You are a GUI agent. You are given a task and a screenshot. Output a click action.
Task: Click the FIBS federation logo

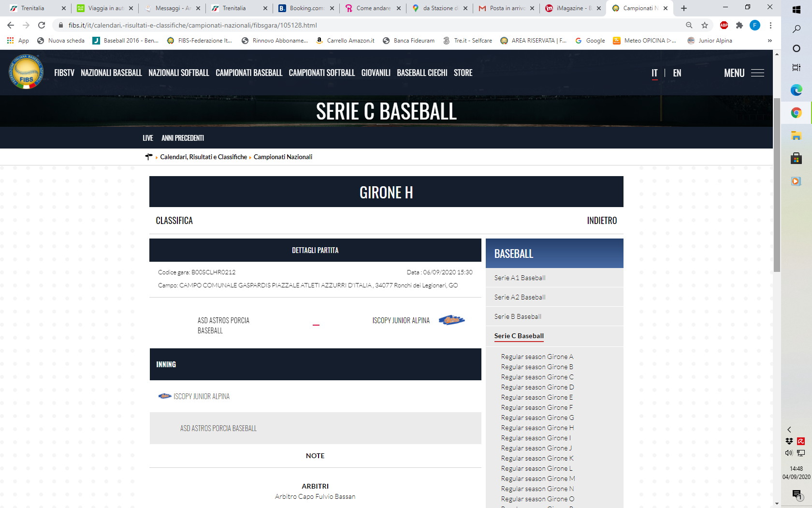coord(26,72)
